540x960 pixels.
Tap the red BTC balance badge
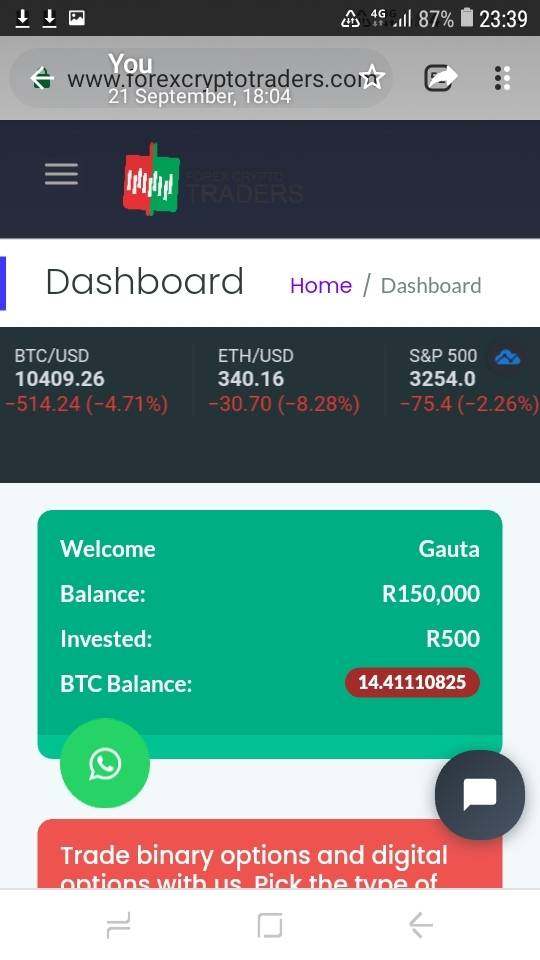tap(412, 683)
